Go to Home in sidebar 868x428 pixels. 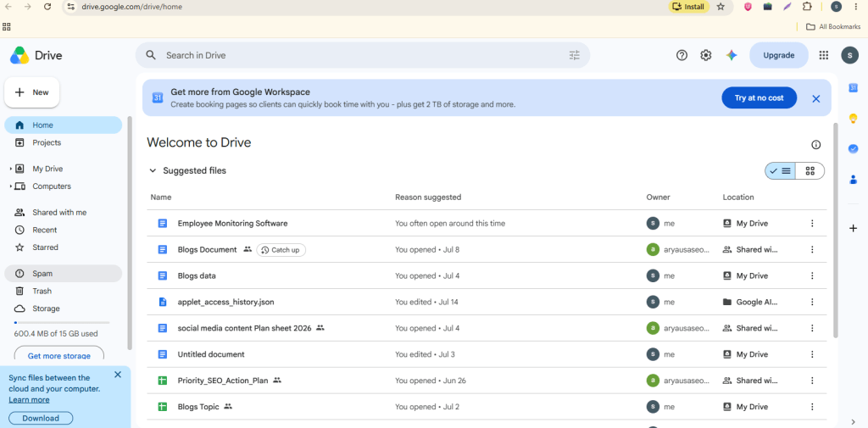coord(63,125)
